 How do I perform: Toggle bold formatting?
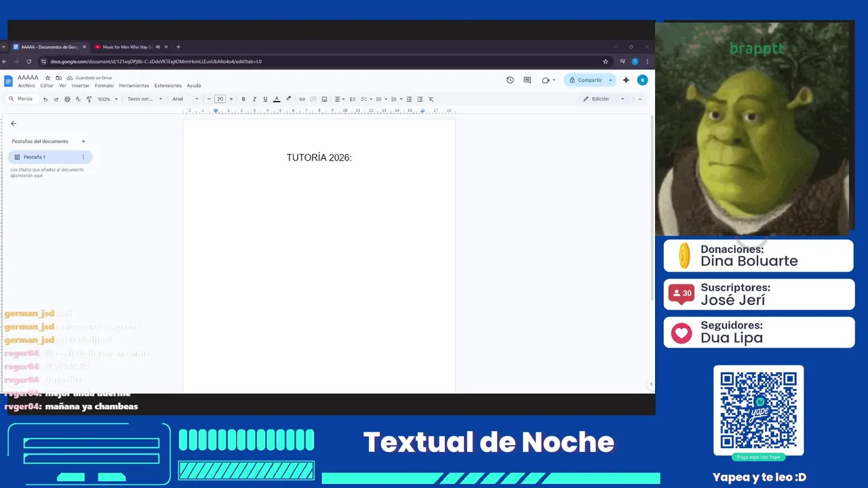(x=243, y=99)
